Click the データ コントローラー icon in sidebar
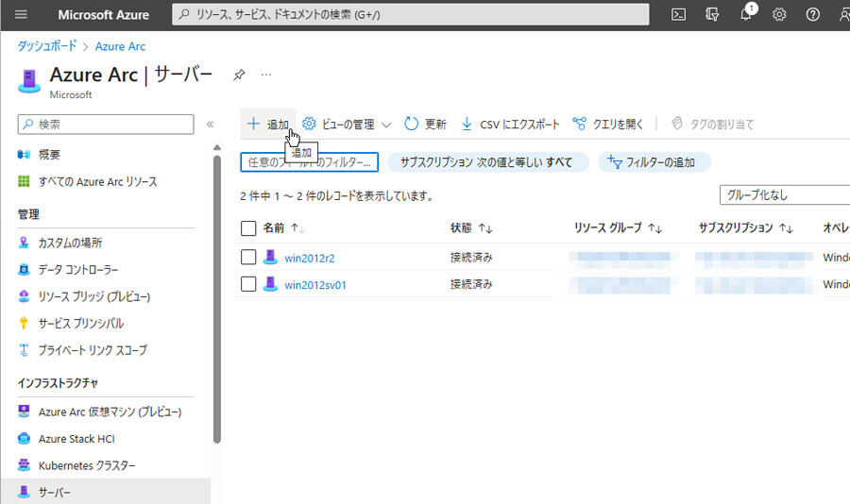This screenshot has width=850, height=504. pyautogui.click(x=24, y=269)
